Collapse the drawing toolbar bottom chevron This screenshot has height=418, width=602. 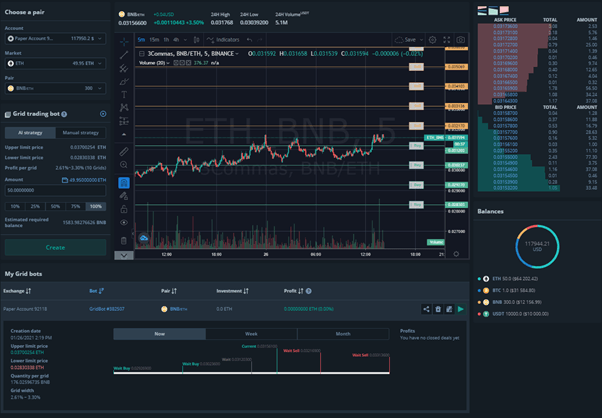[124, 255]
